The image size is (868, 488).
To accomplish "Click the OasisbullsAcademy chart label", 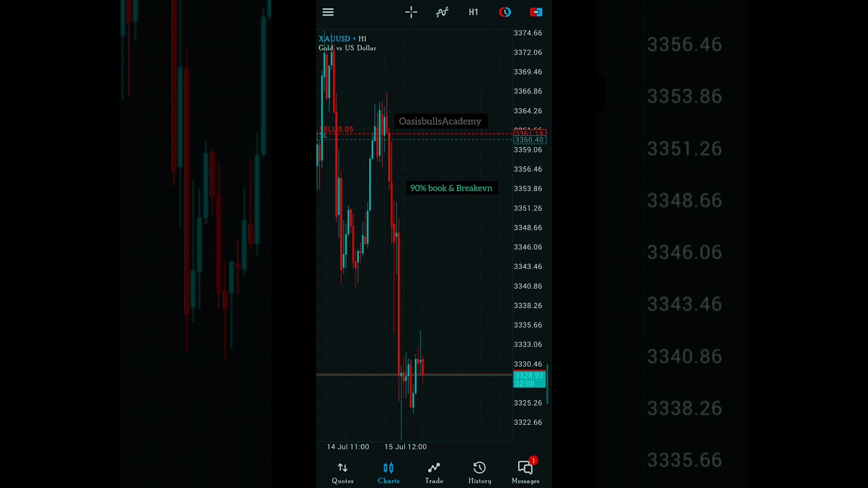I will 440,121.
